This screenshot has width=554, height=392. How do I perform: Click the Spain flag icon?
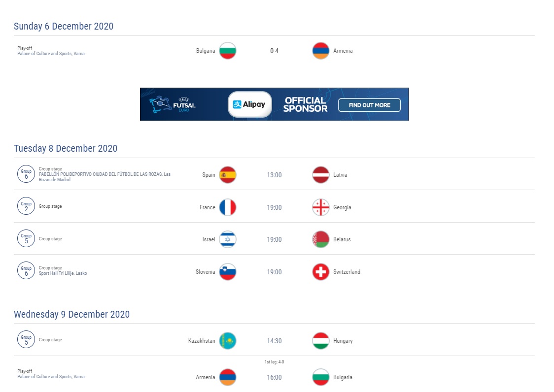coord(228,175)
